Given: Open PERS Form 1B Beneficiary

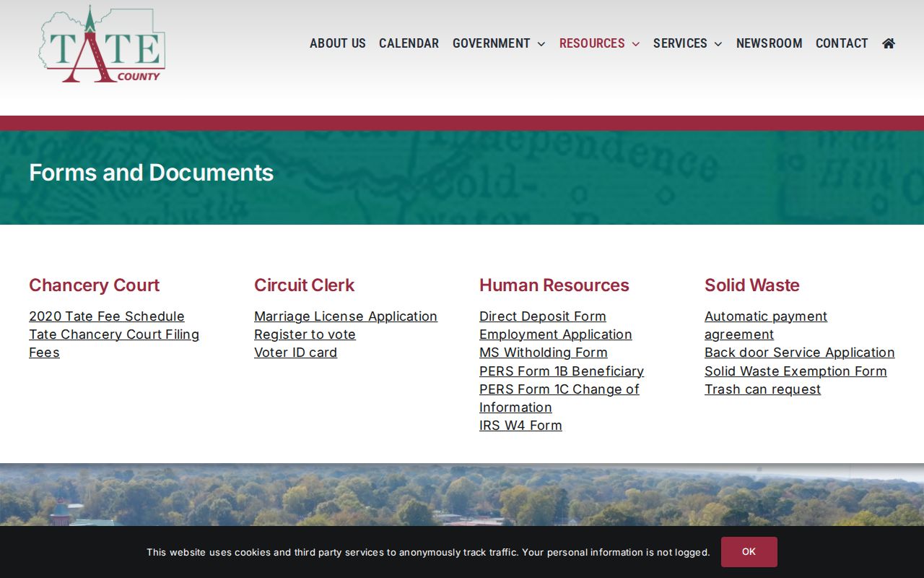Looking at the screenshot, I should (x=562, y=371).
